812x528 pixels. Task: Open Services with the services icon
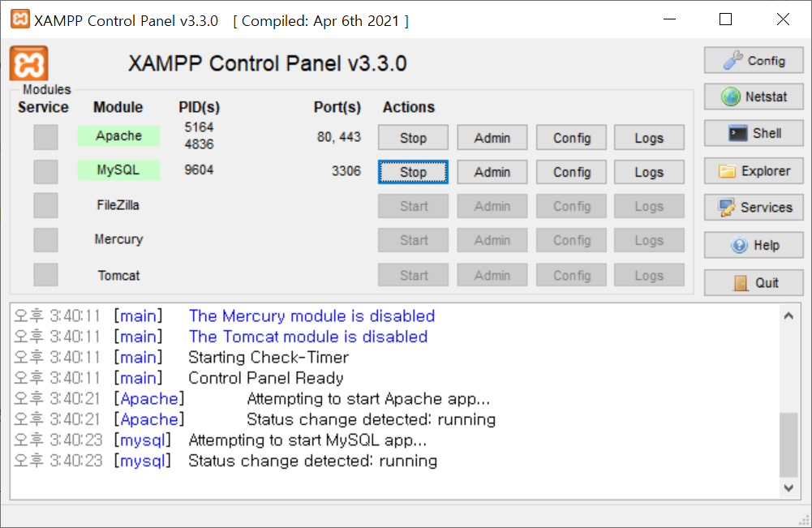coord(754,208)
